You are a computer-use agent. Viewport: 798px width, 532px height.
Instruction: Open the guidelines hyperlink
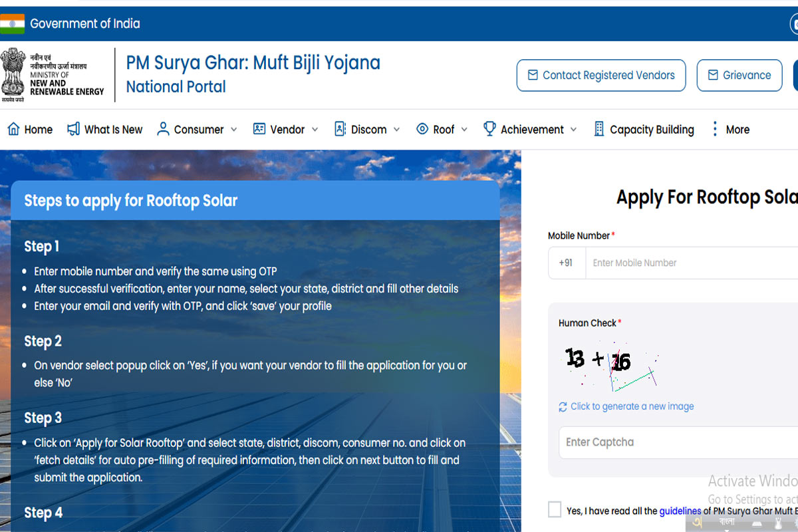(x=680, y=511)
